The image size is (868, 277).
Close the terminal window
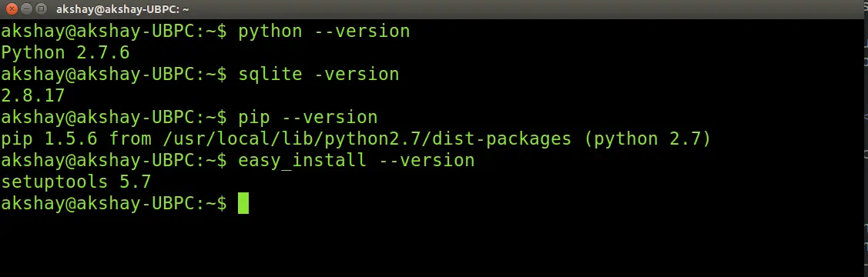(x=11, y=8)
